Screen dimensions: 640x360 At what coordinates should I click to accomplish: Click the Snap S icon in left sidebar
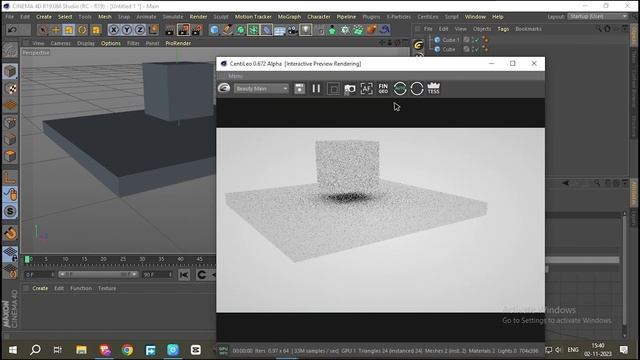[x=10, y=211]
